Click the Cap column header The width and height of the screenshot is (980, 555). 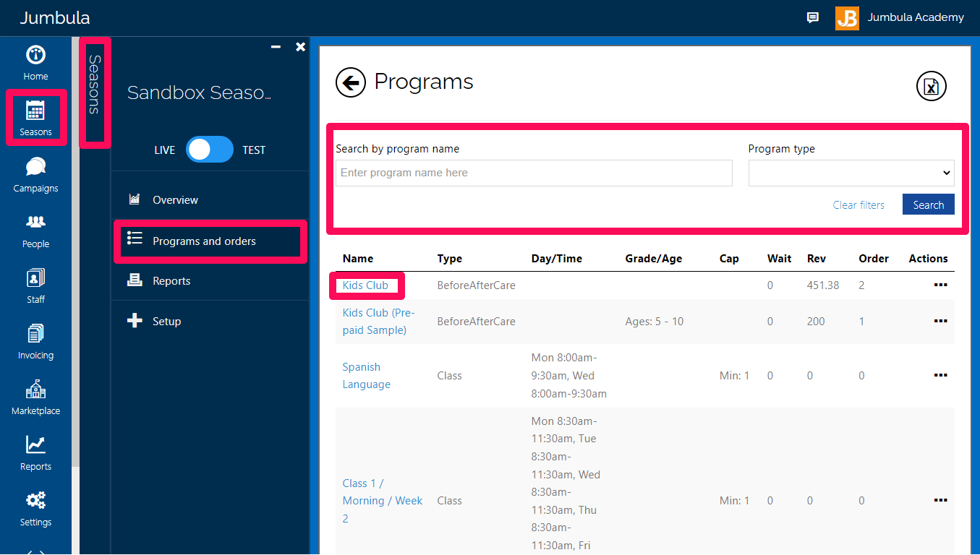click(729, 258)
